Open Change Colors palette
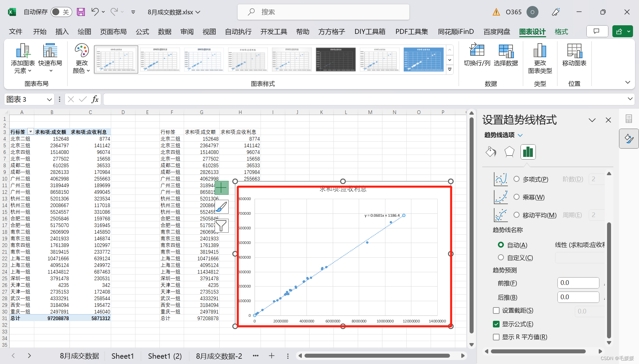Screen dimensions: 639x364 pyautogui.click(x=82, y=59)
